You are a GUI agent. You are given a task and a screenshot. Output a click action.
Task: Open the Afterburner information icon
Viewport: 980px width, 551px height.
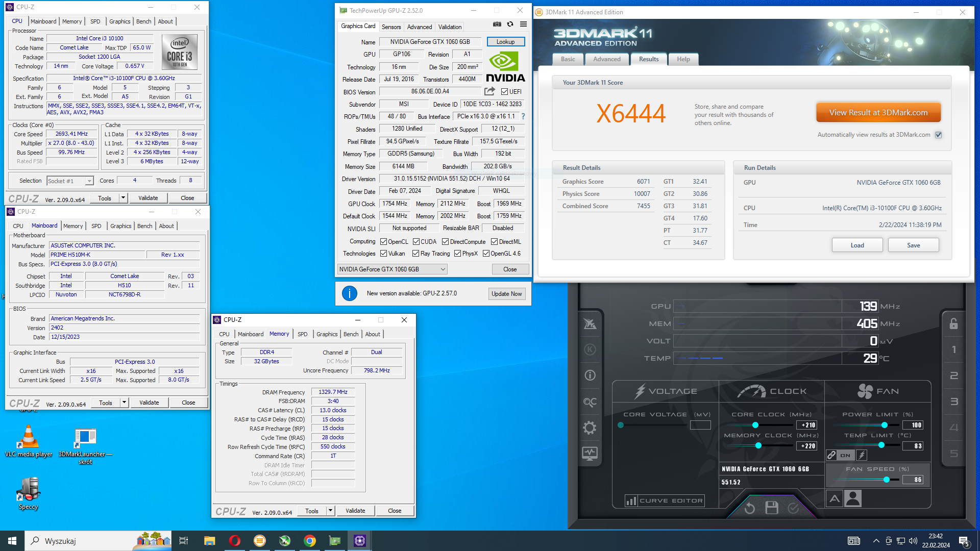pos(590,375)
